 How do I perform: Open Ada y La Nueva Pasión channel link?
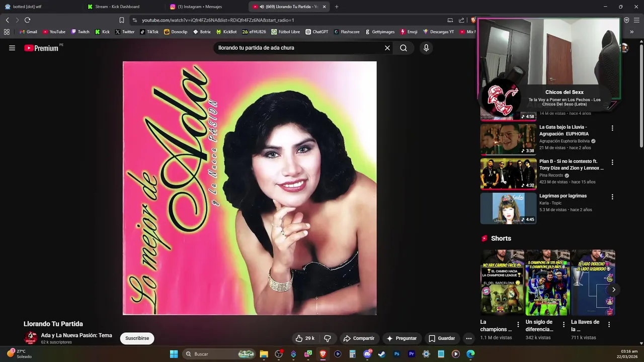76,335
